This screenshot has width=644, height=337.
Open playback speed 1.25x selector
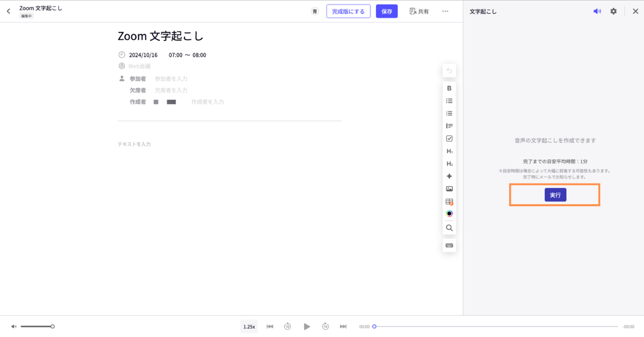[249, 326]
